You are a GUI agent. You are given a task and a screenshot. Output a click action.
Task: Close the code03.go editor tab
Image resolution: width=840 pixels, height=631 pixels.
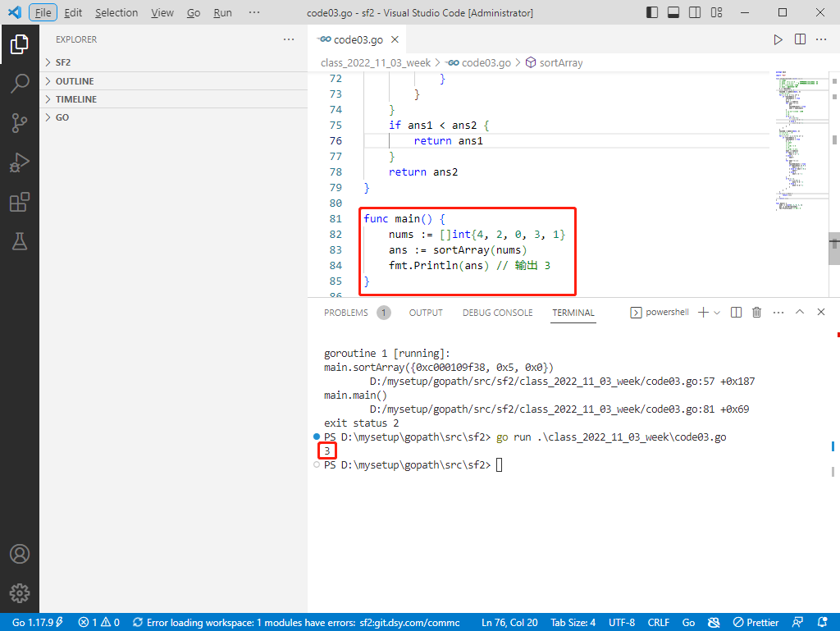point(395,39)
